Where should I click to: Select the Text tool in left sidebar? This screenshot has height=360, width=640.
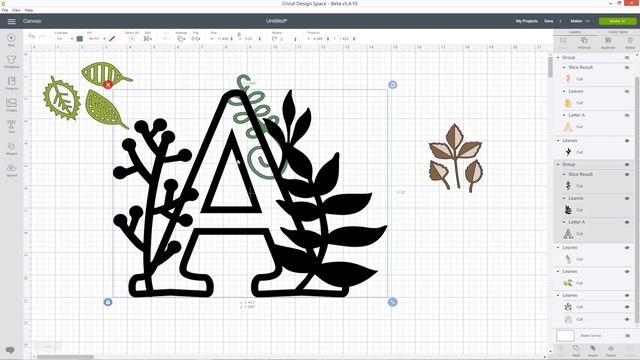tap(11, 127)
